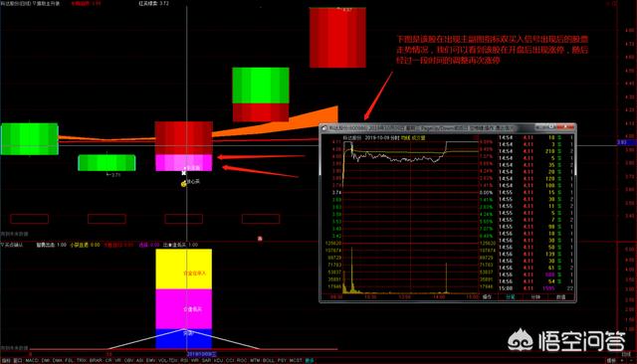This screenshot has height=364, width=637.
Task: Click the popup window title bar icon
Action: (x=324, y=128)
